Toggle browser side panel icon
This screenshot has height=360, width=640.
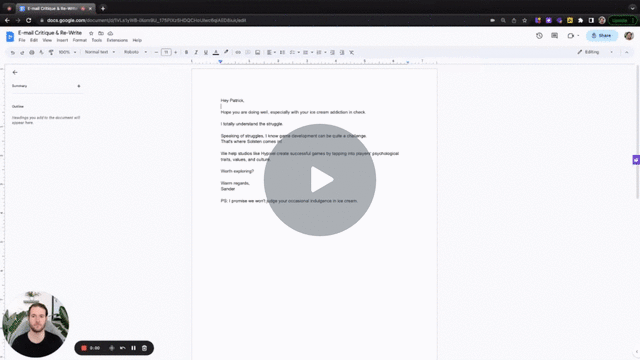(591, 20)
